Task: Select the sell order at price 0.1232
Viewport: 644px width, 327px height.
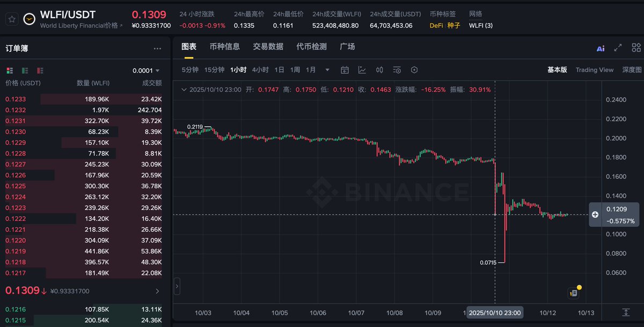Action: pos(84,110)
